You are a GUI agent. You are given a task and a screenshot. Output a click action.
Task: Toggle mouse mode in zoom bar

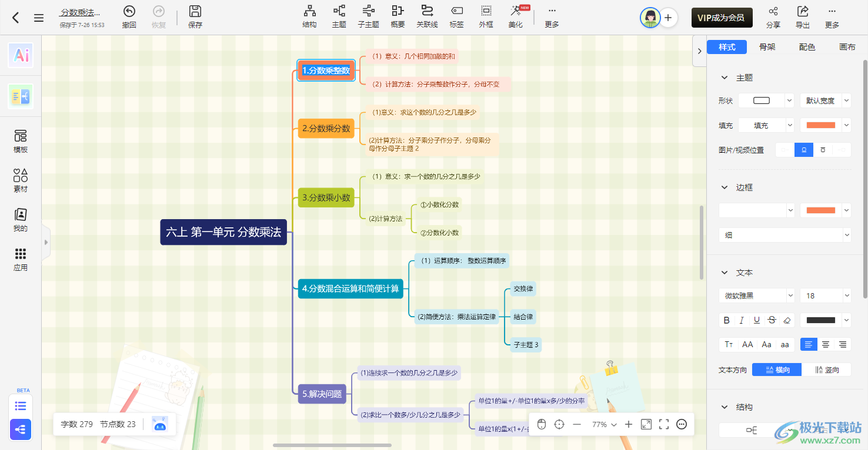[x=542, y=424]
